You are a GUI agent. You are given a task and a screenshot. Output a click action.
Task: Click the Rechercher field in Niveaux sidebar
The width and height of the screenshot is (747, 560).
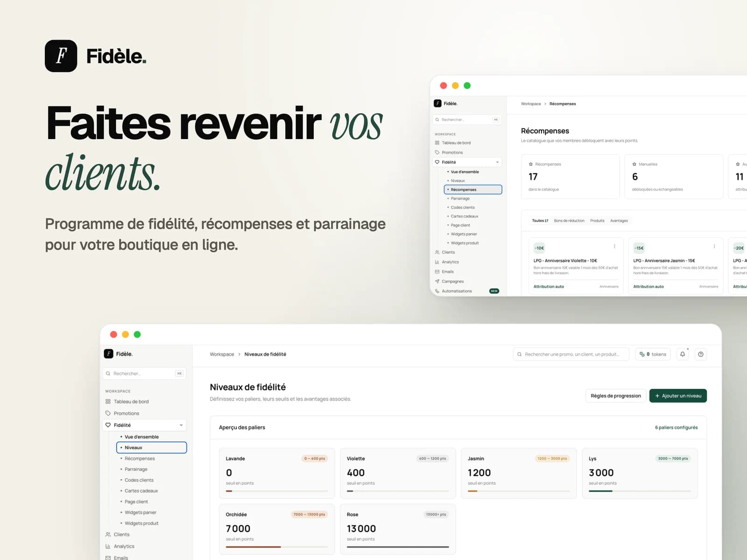[x=144, y=373]
